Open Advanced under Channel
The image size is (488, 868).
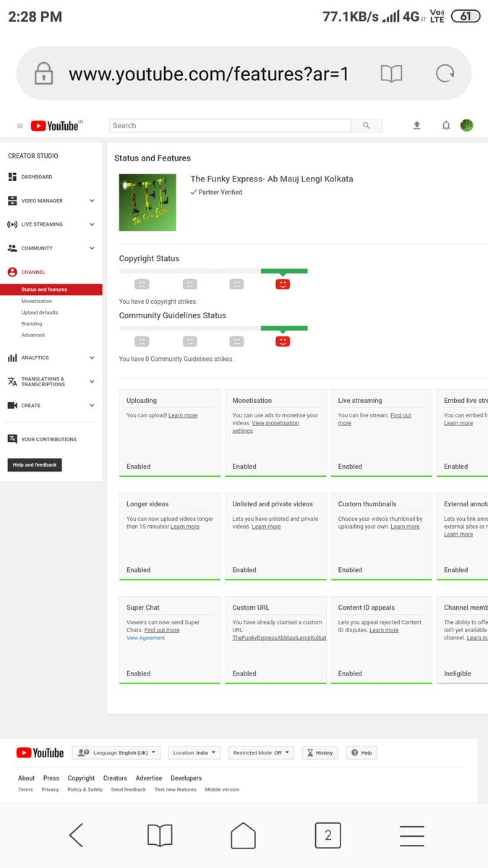click(33, 335)
